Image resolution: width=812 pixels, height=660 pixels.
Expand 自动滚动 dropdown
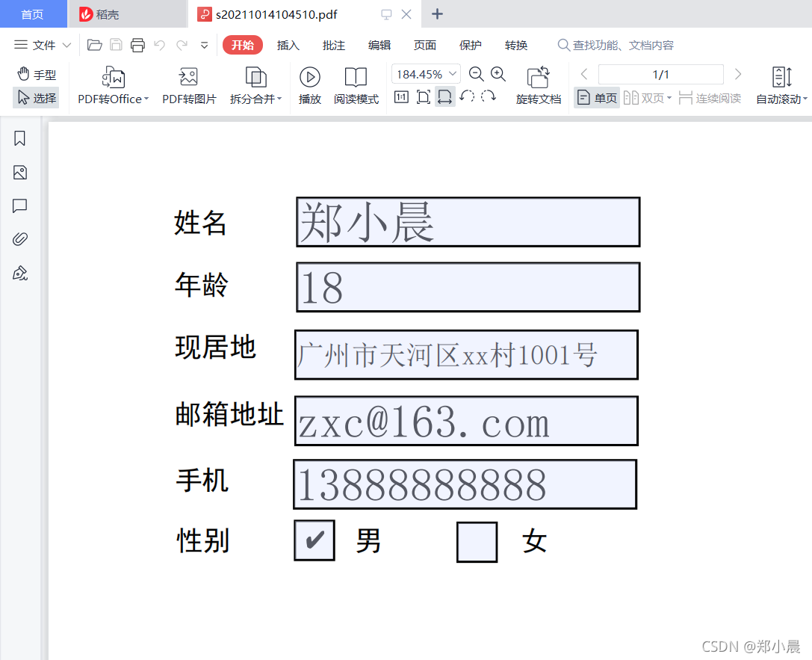point(805,99)
